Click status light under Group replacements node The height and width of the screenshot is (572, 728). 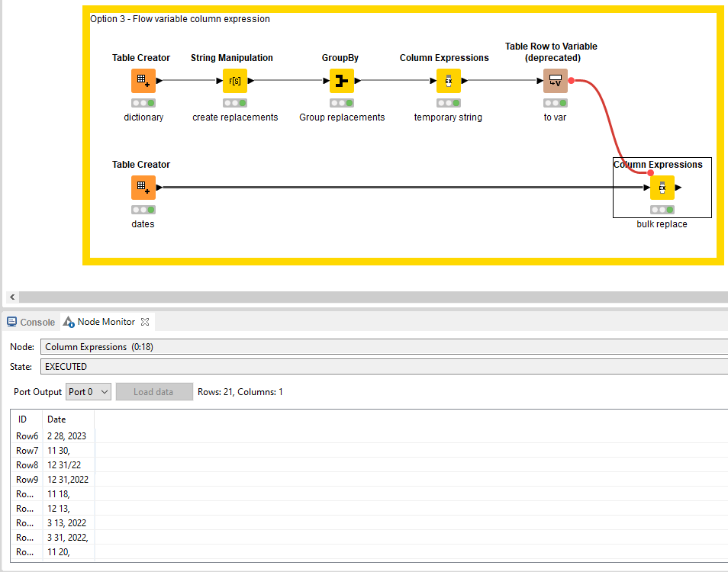[x=342, y=103]
